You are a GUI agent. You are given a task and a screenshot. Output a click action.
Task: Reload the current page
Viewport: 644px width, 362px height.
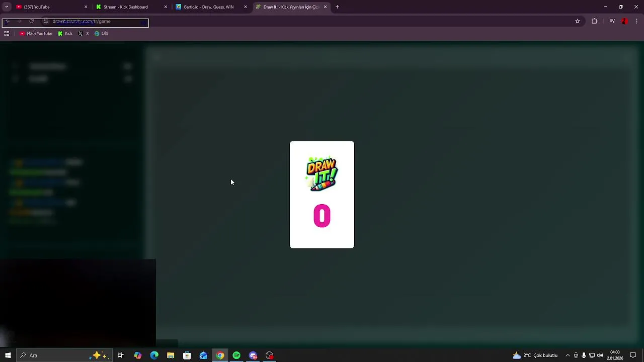(x=31, y=21)
